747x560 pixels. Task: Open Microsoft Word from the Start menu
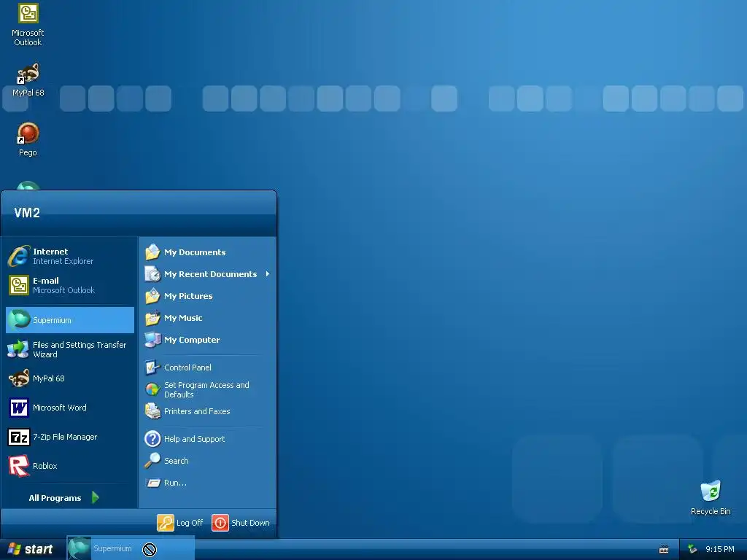[x=69, y=408]
